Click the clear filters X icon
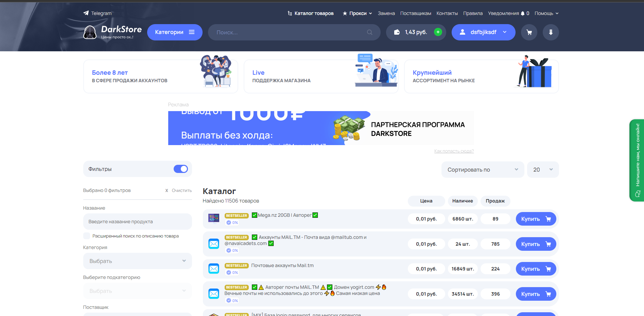 [167, 191]
